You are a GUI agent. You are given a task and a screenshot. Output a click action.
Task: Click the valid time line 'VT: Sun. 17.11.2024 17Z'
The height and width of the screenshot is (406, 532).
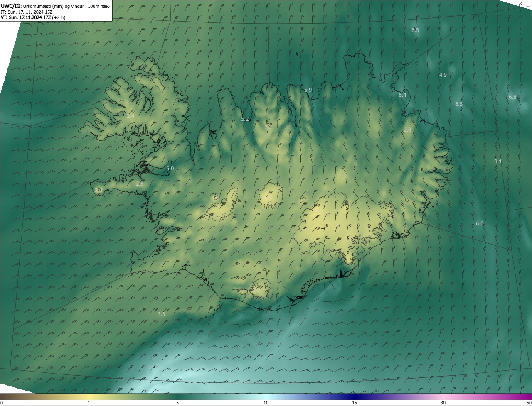[26, 17]
